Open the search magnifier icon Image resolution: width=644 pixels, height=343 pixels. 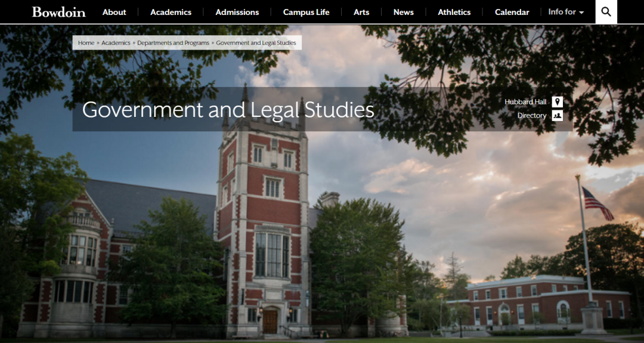606,12
